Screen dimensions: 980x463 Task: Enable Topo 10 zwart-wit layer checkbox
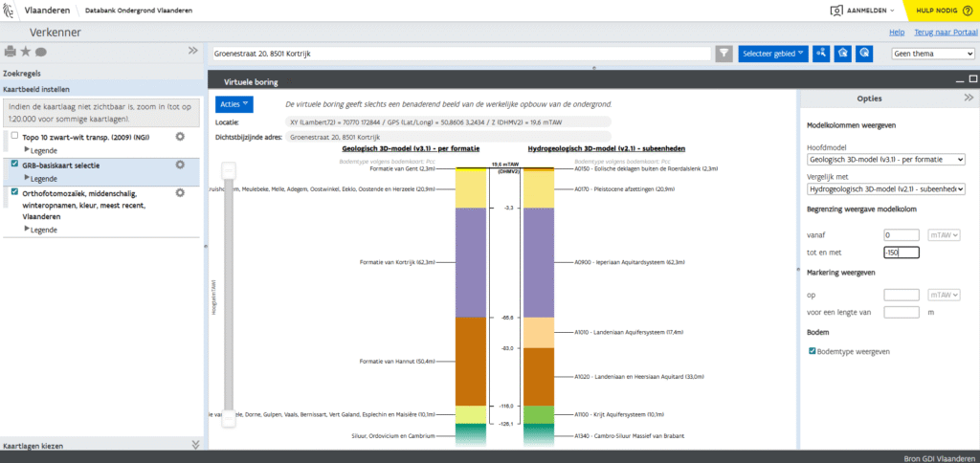(14, 136)
